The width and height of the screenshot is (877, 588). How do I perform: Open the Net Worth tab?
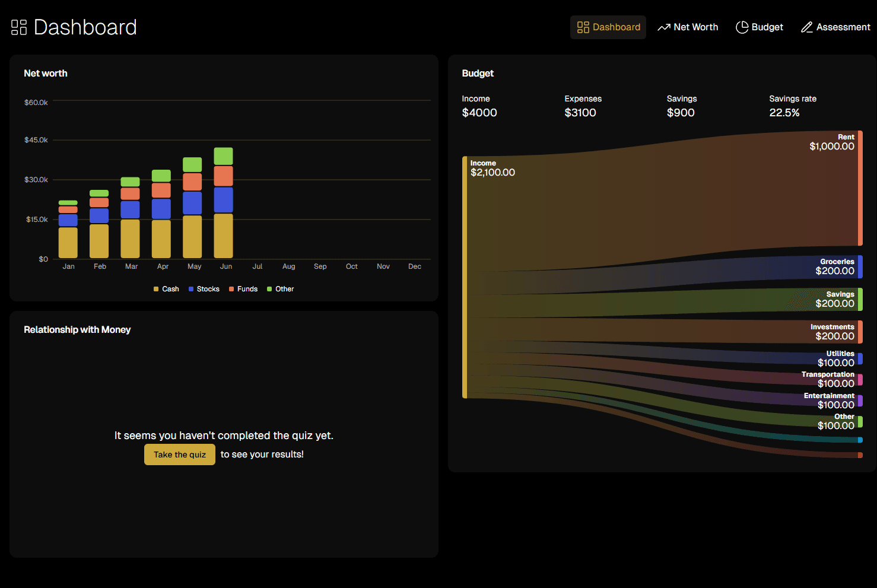[688, 27]
